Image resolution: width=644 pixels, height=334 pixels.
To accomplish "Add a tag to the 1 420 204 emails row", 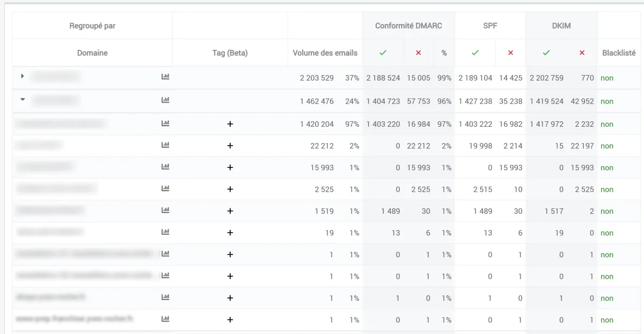I will point(230,124).
